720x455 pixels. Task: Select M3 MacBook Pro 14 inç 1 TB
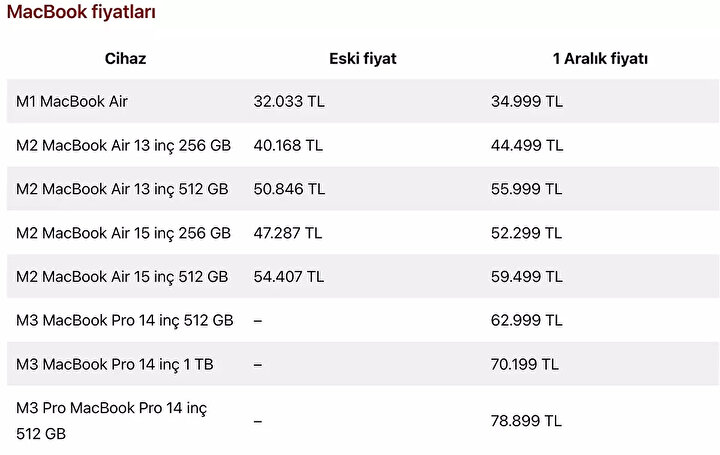[x=115, y=365]
